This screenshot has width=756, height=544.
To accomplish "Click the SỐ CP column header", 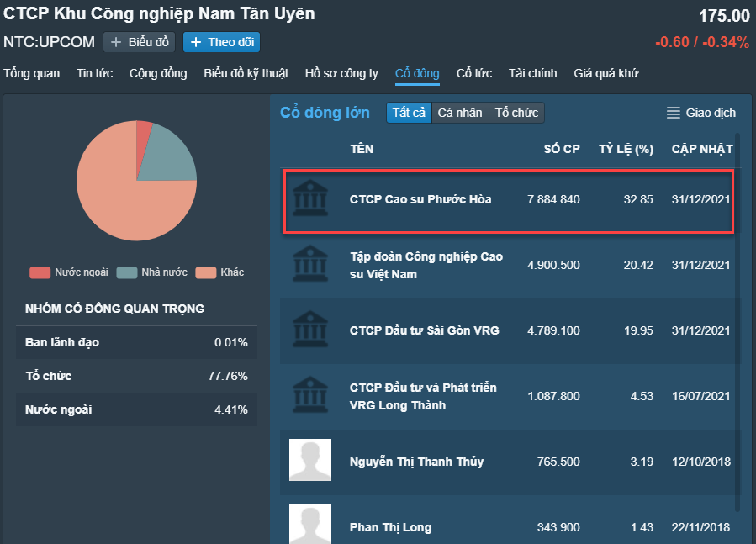I will pyautogui.click(x=562, y=149).
